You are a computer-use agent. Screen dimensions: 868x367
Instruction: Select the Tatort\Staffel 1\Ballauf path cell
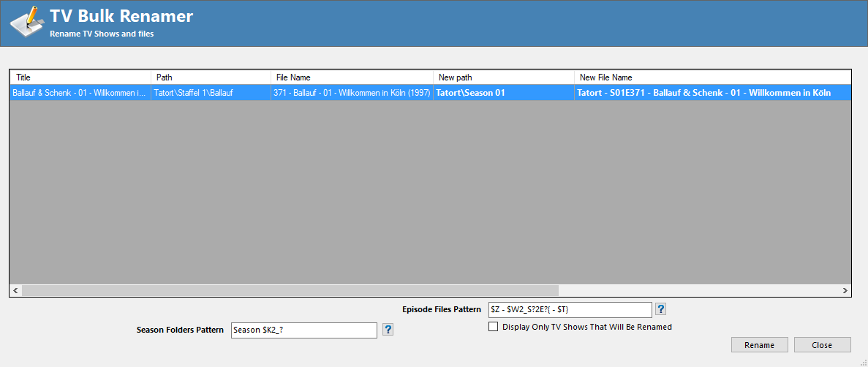tap(211, 92)
